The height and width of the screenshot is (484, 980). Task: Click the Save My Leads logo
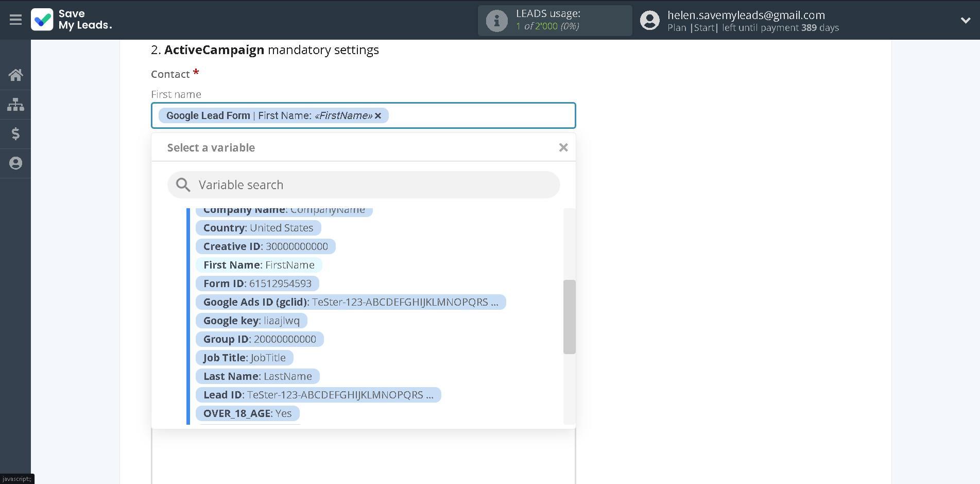click(x=72, y=20)
